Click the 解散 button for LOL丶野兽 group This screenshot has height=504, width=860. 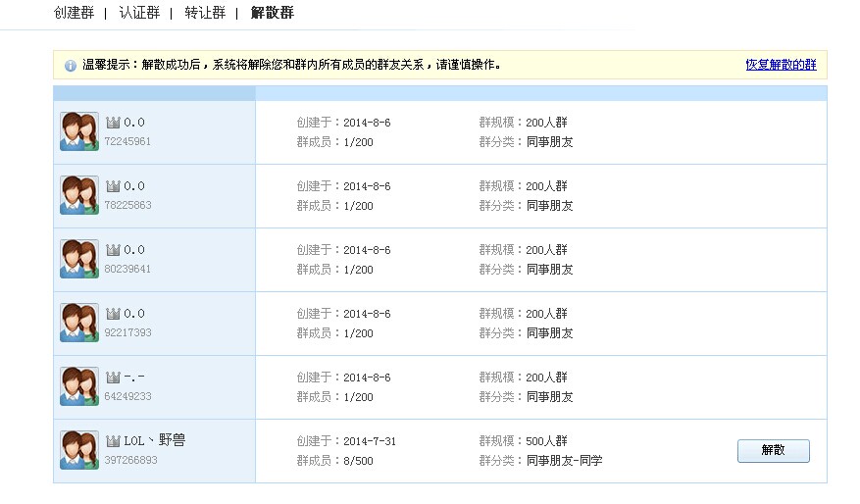pos(774,451)
